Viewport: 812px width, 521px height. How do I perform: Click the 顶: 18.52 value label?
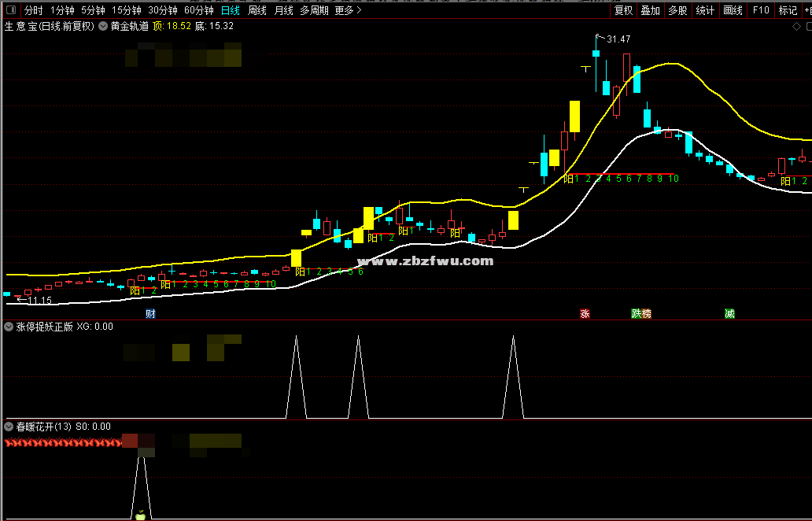(172, 26)
